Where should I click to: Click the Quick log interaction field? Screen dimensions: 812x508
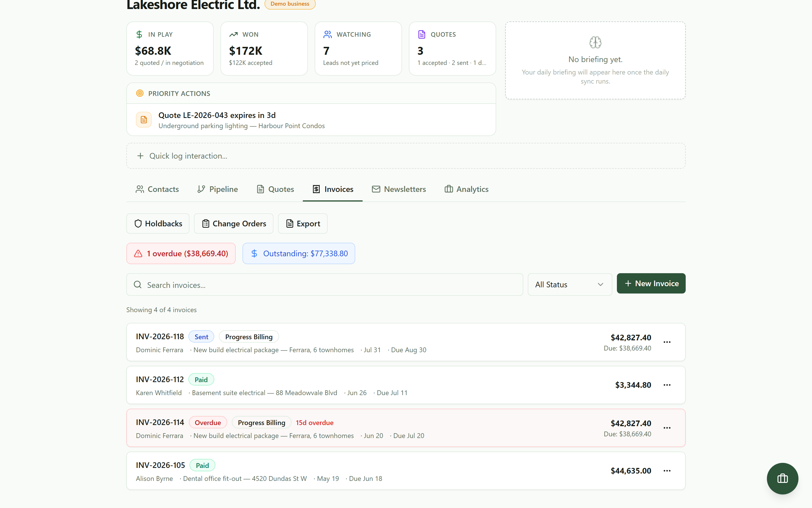coord(406,156)
